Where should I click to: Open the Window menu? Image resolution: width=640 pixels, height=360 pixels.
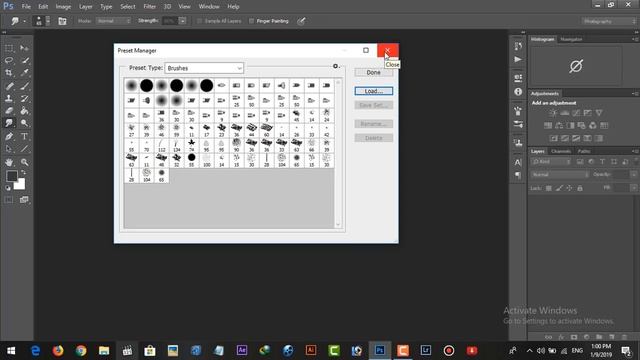click(209, 7)
